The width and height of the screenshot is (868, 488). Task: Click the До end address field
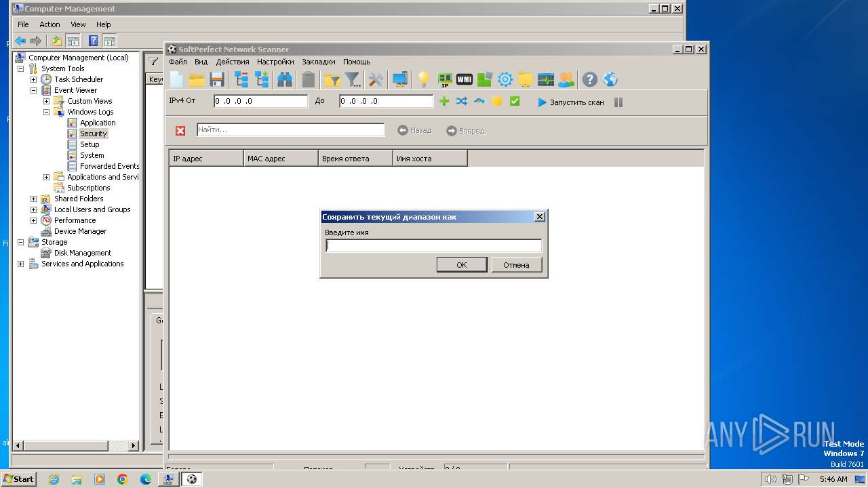pos(386,101)
